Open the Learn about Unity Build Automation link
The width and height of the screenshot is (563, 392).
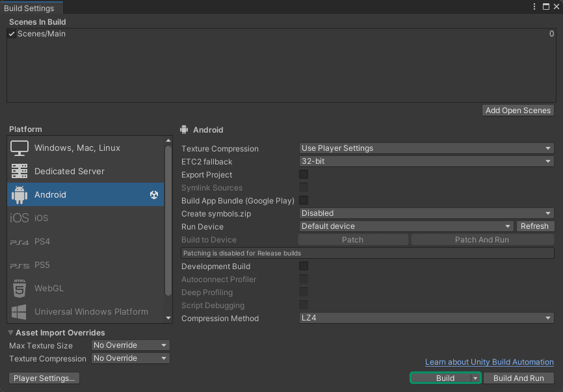489,362
